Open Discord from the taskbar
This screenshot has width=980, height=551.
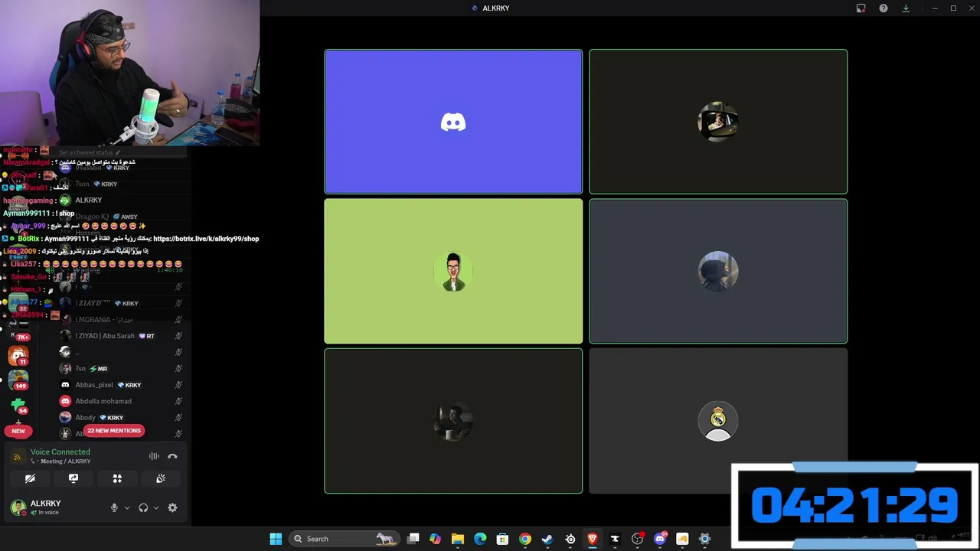[x=660, y=539]
